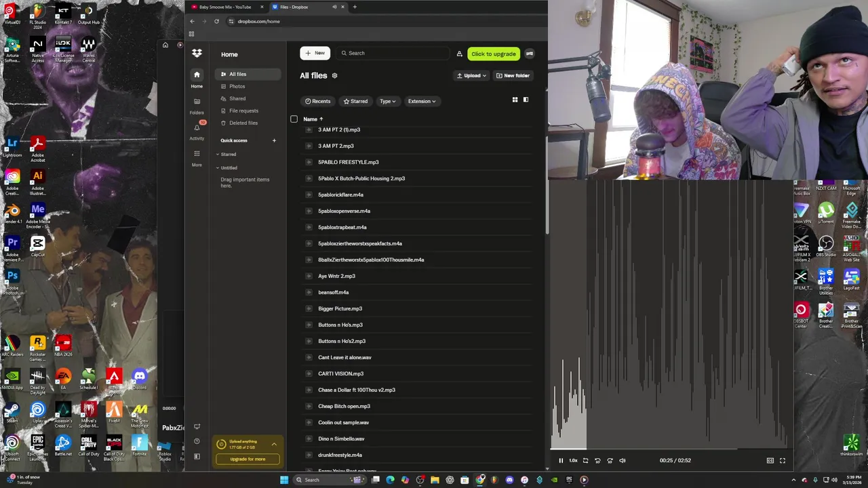Launch uTorrent from the desktop
This screenshot has width=868, height=488.
coord(826,213)
